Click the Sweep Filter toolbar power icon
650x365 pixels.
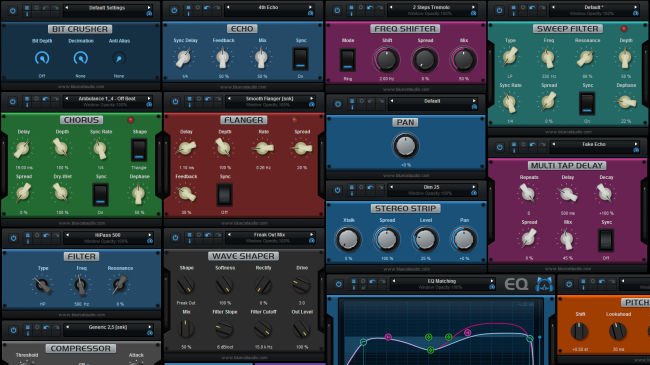500,10
